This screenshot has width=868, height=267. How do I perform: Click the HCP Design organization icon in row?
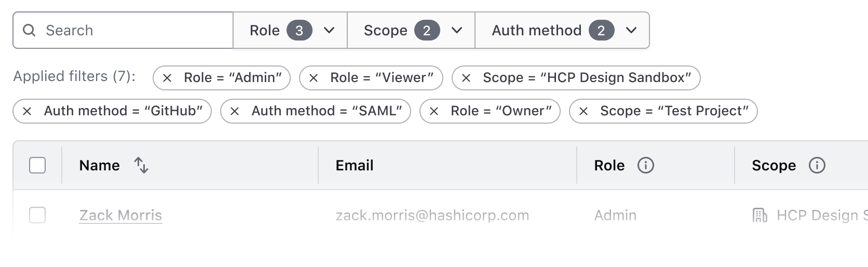[759, 215]
